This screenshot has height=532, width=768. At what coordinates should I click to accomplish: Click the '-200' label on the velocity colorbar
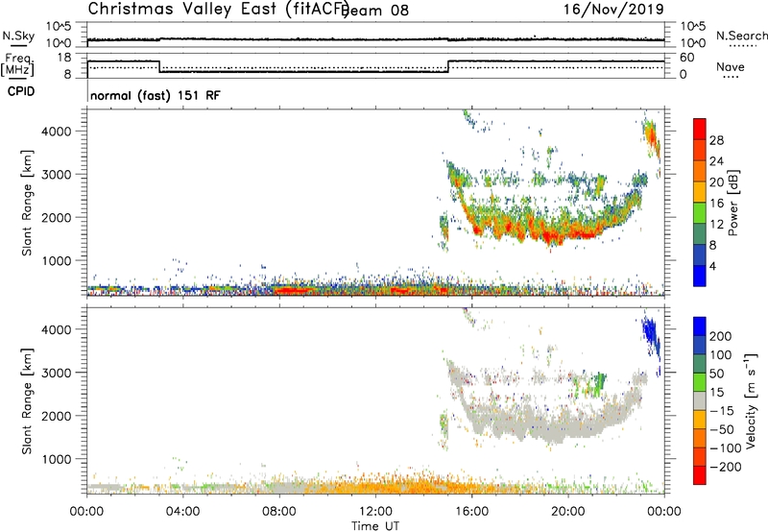click(725, 467)
